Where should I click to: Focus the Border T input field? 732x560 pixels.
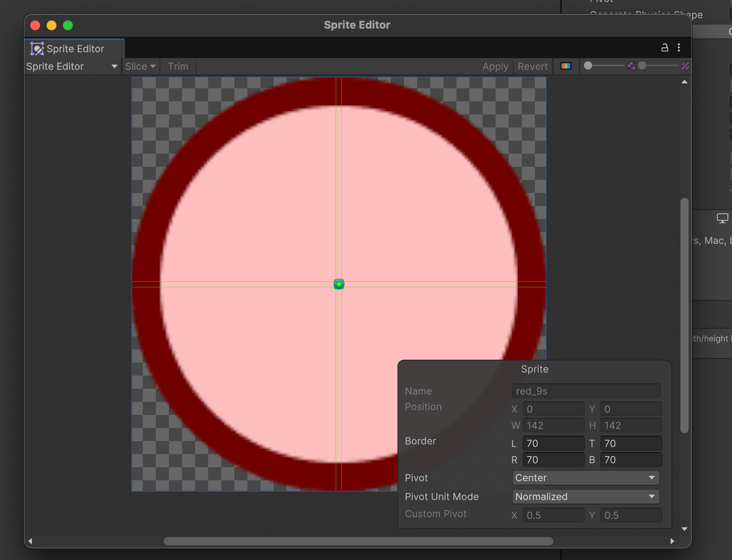click(x=631, y=444)
